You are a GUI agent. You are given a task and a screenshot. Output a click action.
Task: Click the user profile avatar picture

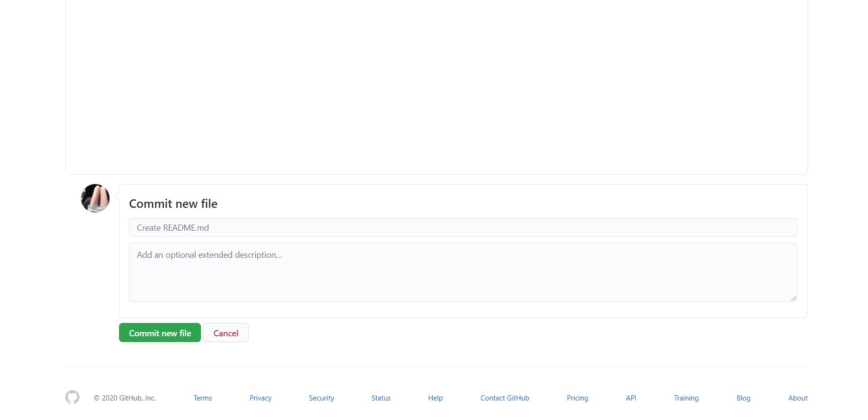click(95, 198)
